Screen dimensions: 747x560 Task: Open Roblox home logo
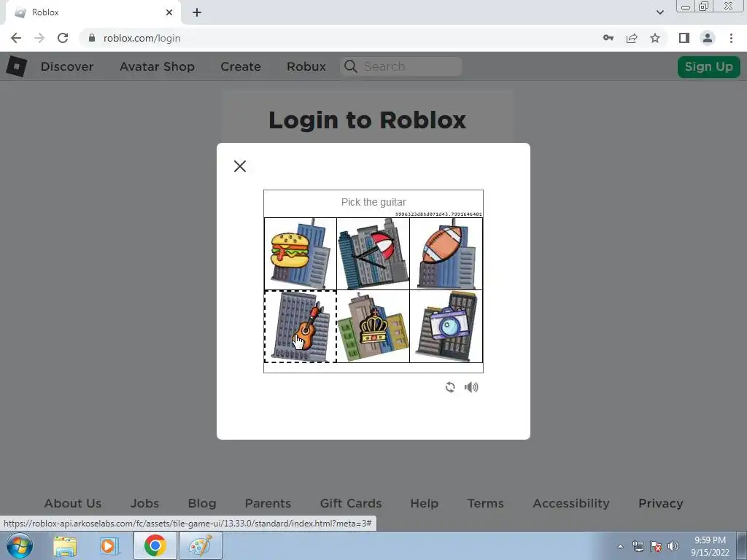click(x=16, y=66)
